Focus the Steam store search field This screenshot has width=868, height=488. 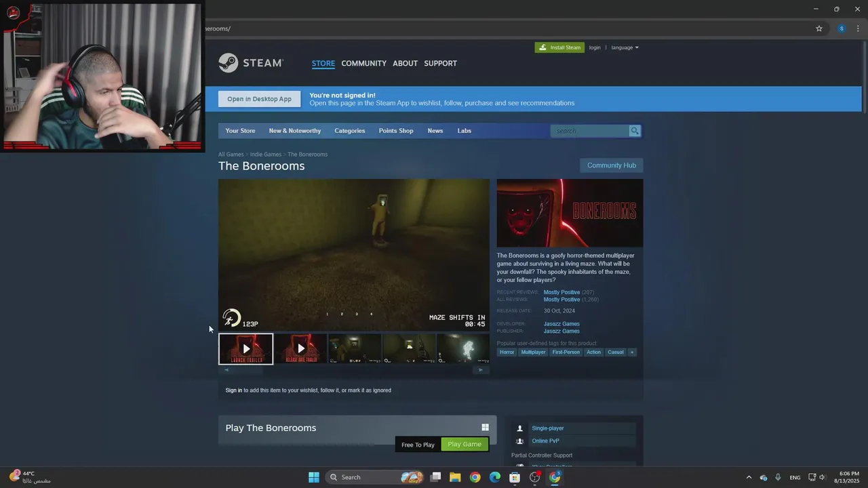(590, 131)
